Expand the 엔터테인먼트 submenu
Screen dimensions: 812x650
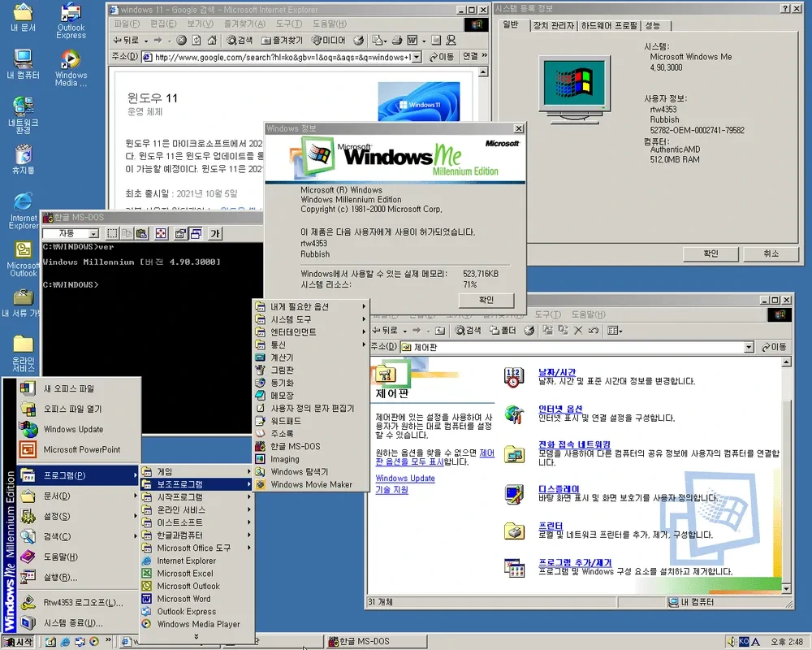[x=311, y=331]
